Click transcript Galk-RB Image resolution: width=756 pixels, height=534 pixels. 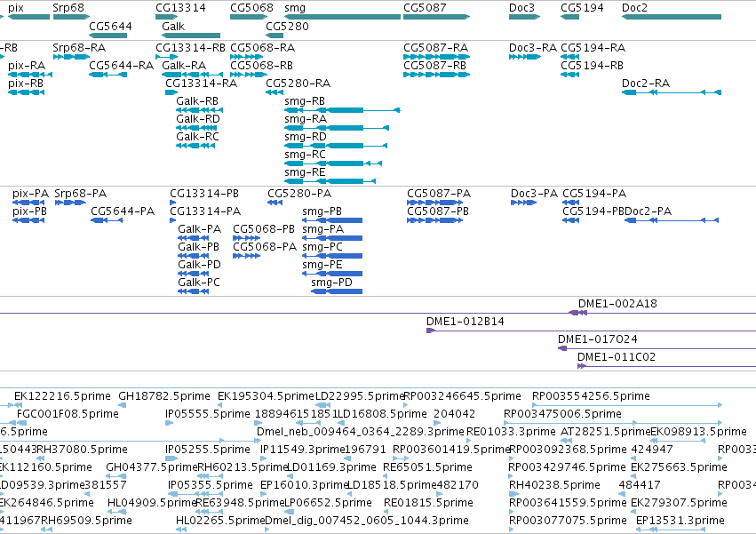pos(200,110)
